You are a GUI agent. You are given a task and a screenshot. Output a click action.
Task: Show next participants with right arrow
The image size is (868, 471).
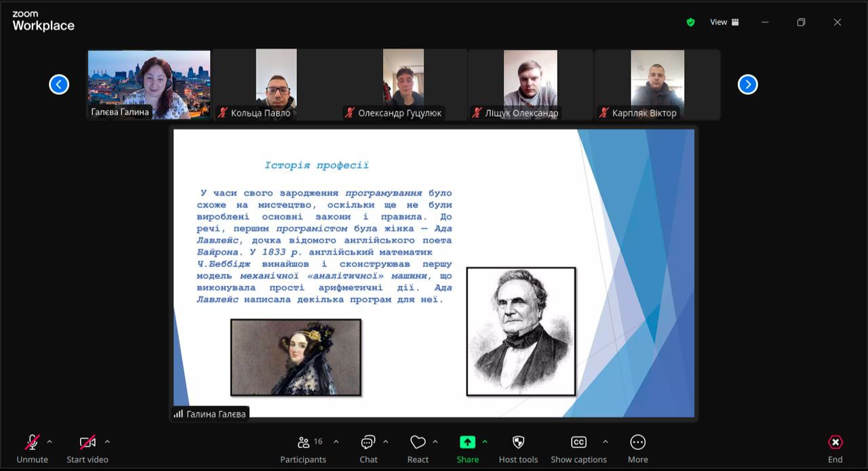click(x=747, y=84)
